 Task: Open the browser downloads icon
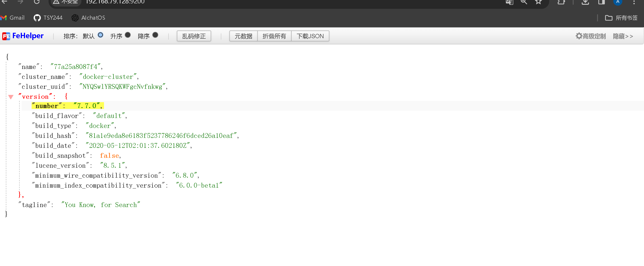coord(585,2)
